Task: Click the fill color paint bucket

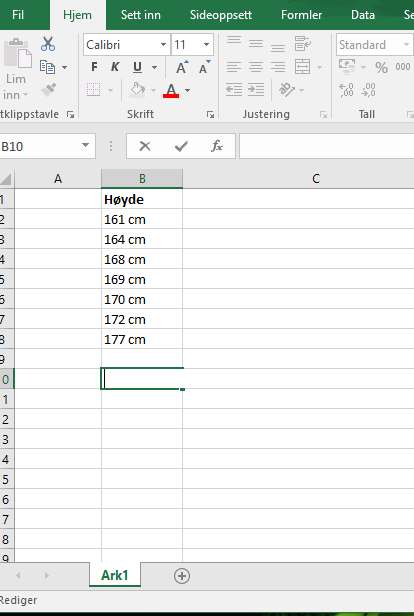Action: click(137, 90)
